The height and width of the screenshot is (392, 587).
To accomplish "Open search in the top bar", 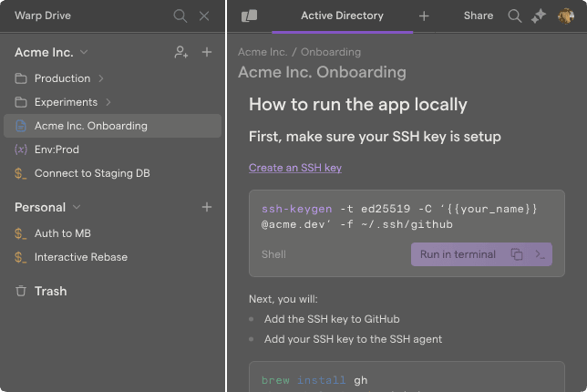I will click(515, 15).
